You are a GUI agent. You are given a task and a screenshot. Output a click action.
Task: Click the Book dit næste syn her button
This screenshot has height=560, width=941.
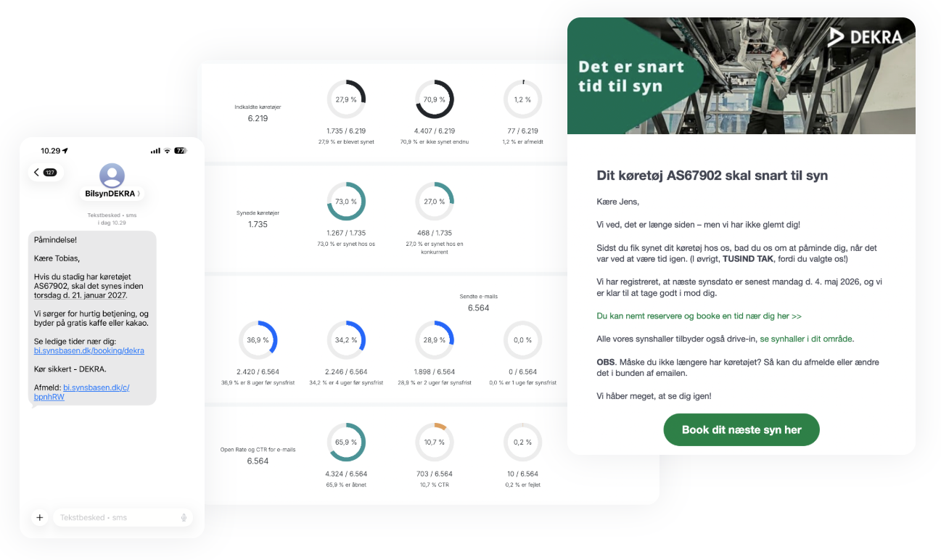(741, 429)
